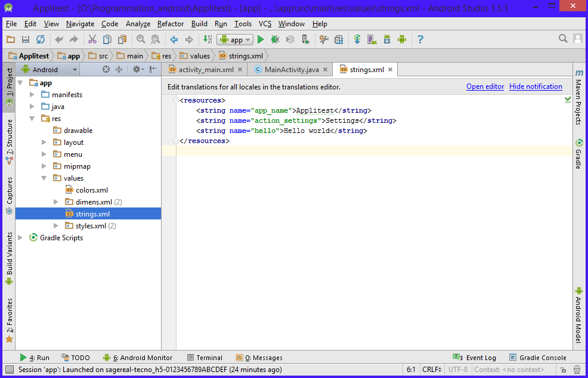The width and height of the screenshot is (588, 378).
Task: Click the Open editor link
Action: pyautogui.click(x=485, y=86)
